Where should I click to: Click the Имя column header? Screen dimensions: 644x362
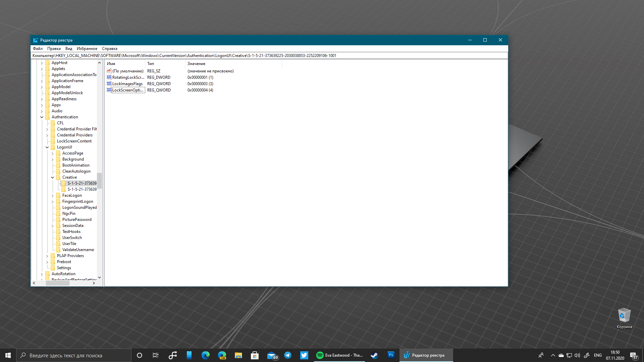pos(125,64)
